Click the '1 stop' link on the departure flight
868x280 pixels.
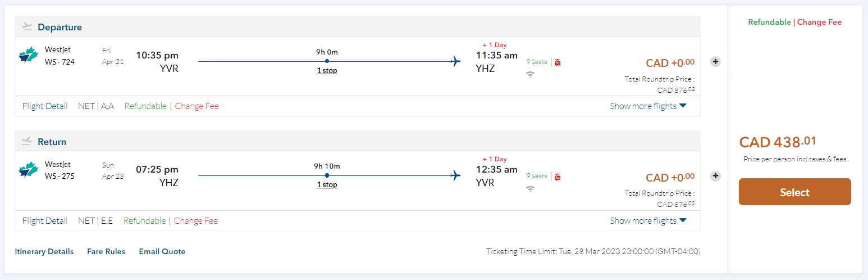coord(327,71)
